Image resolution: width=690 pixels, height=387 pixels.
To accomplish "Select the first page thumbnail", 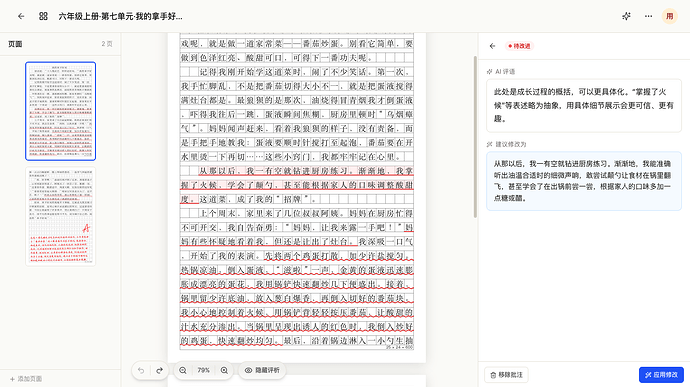I will [x=61, y=111].
